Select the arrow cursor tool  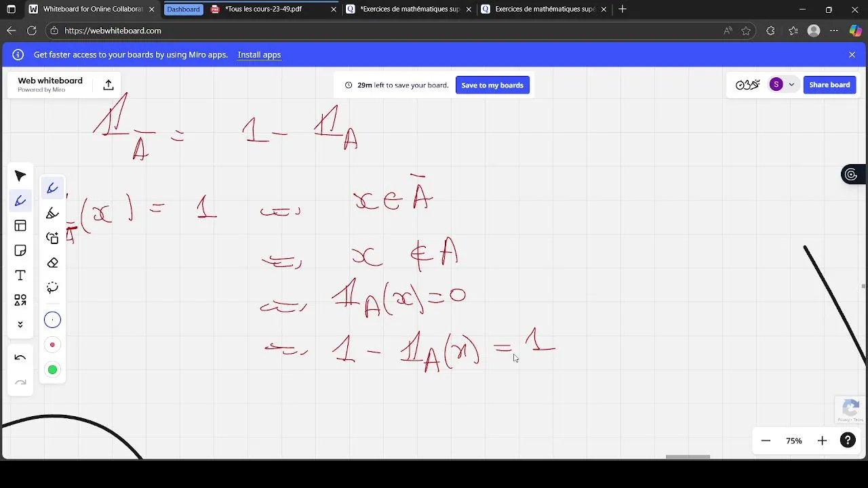pyautogui.click(x=20, y=176)
